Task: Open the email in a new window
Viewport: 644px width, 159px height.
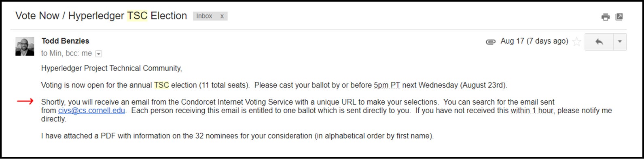Action: pos(619,17)
